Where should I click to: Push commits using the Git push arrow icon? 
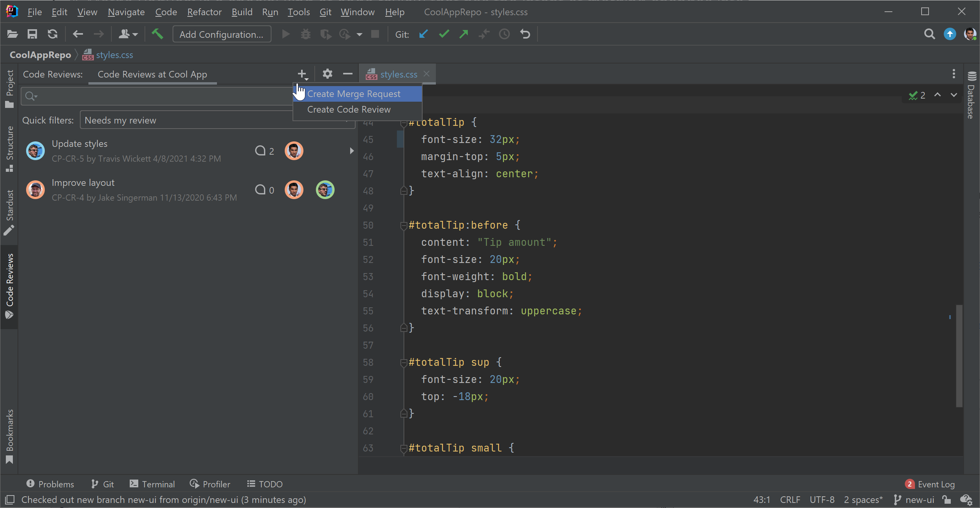coord(464,34)
